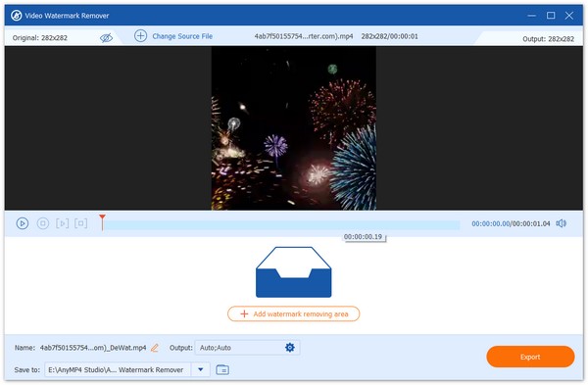Seek on the light blue timeline bar

coord(282,225)
